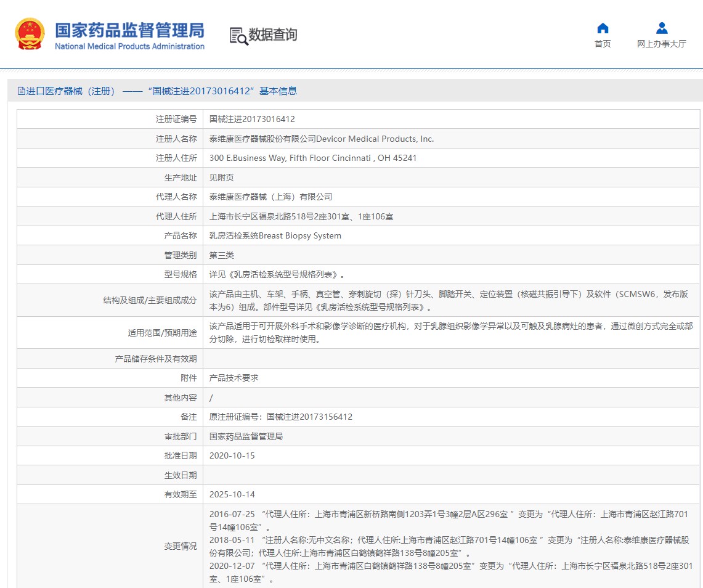Select remark 原注册证编号：国械注进20173156412
This screenshot has height=588, width=703.
[x=281, y=417]
